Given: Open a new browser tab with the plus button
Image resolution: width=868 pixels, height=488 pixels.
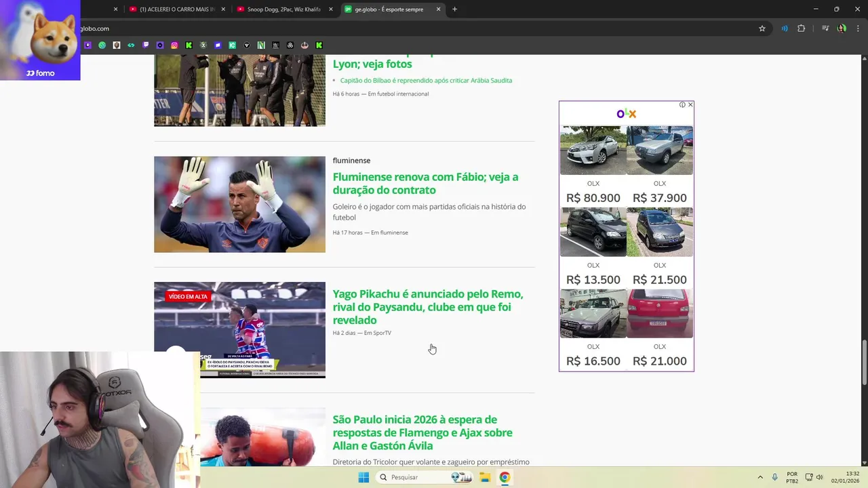Looking at the screenshot, I should point(454,9).
